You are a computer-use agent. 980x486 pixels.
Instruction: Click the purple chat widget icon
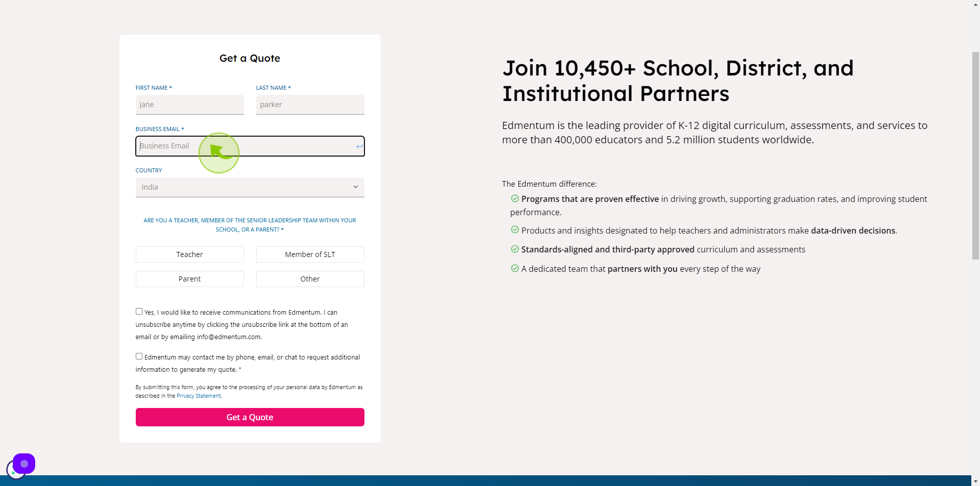pyautogui.click(x=24, y=464)
